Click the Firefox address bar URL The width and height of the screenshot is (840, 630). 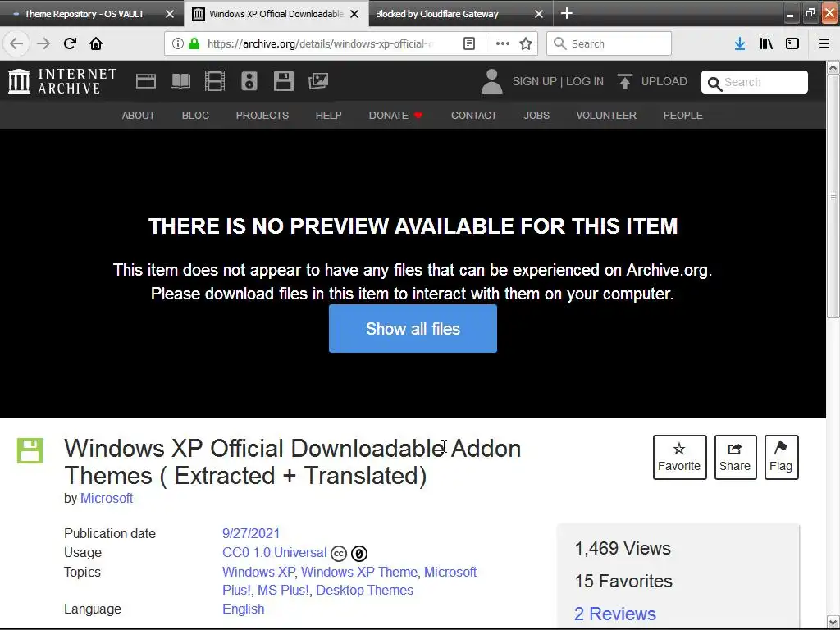click(321, 44)
